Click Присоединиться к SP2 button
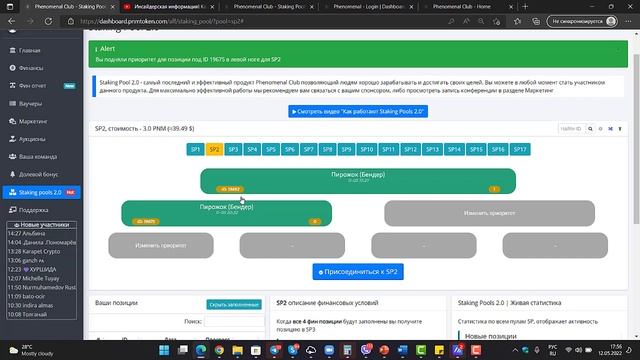The width and height of the screenshot is (640, 360). coord(358,272)
